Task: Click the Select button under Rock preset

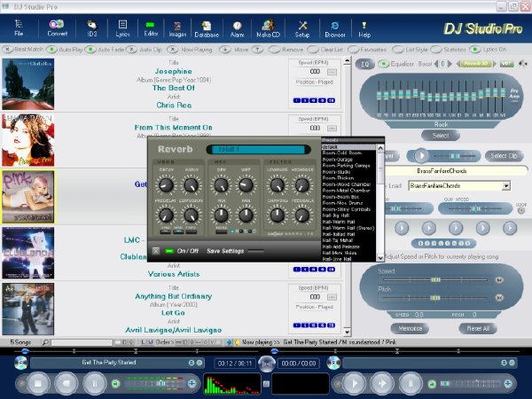Action: coord(441,136)
